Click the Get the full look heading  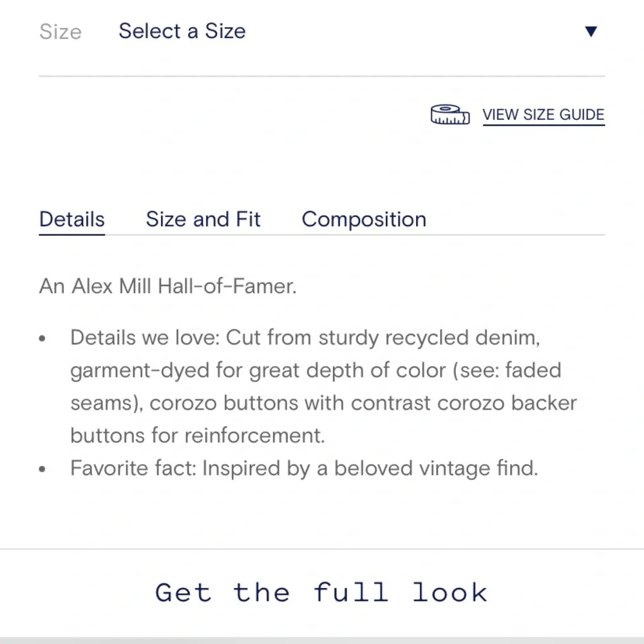(321, 592)
